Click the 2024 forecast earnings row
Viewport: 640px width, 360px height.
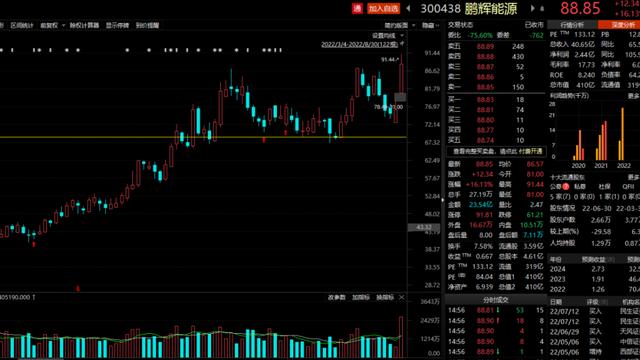pyautogui.click(x=594, y=269)
